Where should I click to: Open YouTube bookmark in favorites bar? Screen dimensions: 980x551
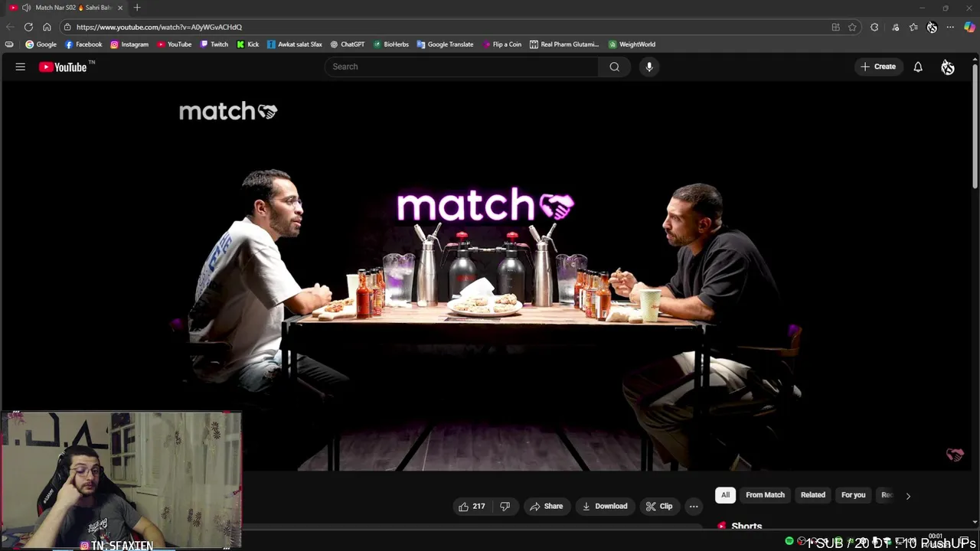click(175, 44)
